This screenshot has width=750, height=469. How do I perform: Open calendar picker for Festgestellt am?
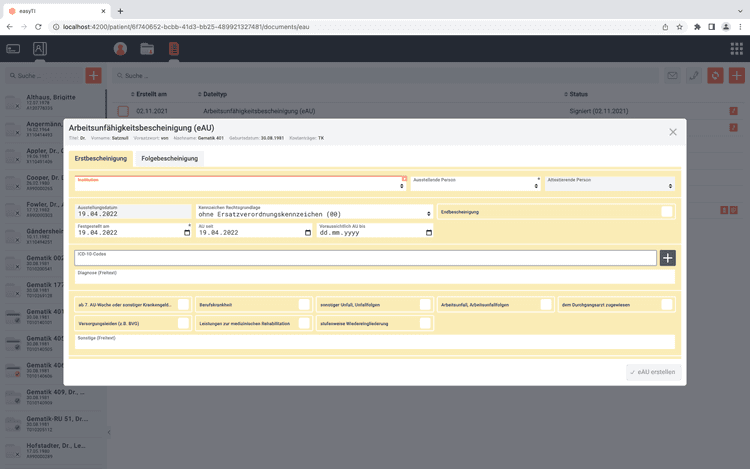[x=187, y=232]
